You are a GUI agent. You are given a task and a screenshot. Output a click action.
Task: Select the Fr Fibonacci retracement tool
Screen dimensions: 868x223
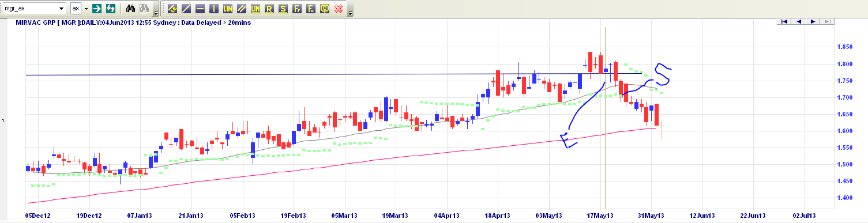coord(297,9)
